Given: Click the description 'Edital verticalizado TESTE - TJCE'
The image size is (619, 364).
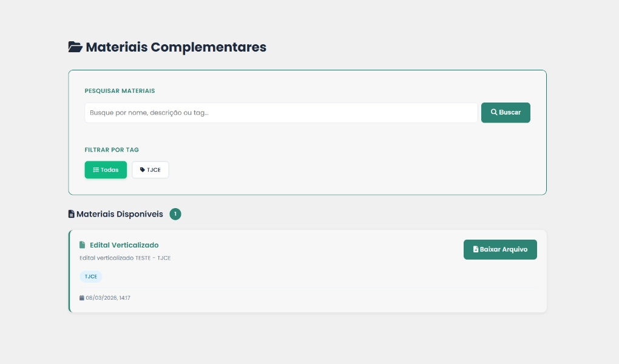Looking at the screenshot, I should tap(125, 258).
